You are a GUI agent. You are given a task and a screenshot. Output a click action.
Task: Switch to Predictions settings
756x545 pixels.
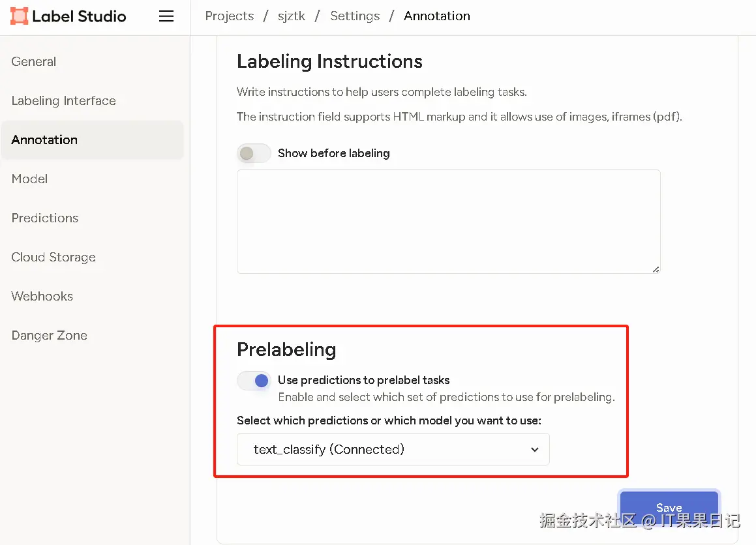(x=45, y=218)
